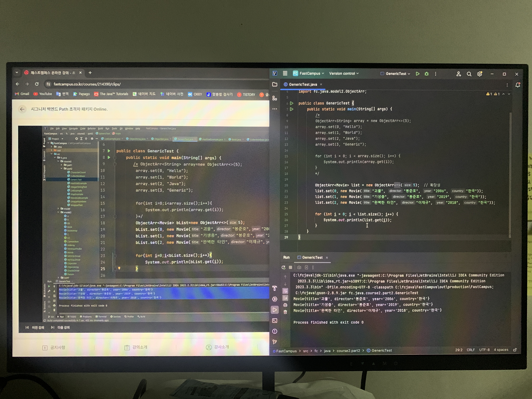
Task: Open the Build tool window (hammer)
Action: (275, 288)
